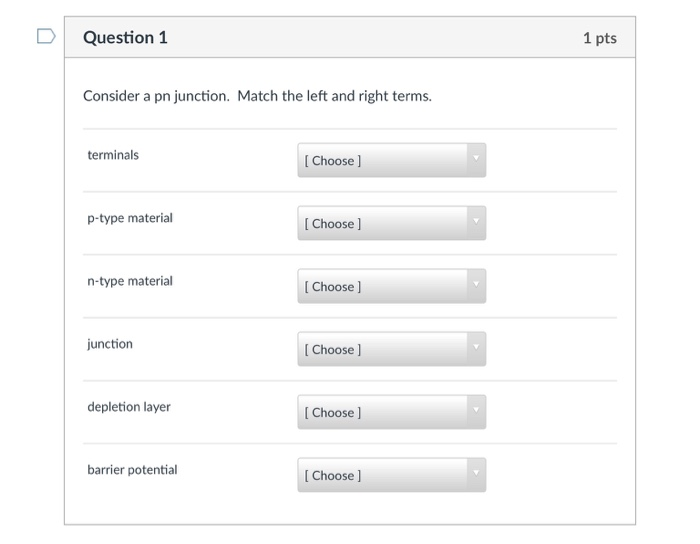Click the 'depletion layer' term label

click(129, 407)
